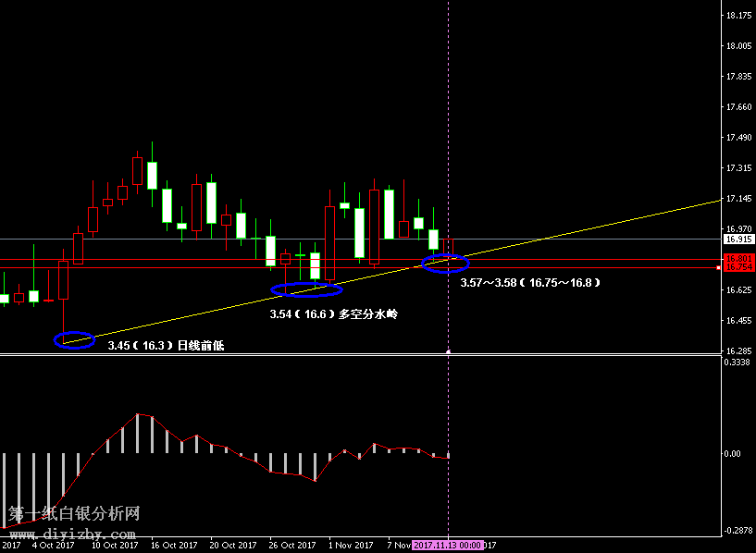Click the blue ellipse above 多空分水岭 label
Image resolution: width=756 pixels, height=553 pixels.
pos(306,289)
